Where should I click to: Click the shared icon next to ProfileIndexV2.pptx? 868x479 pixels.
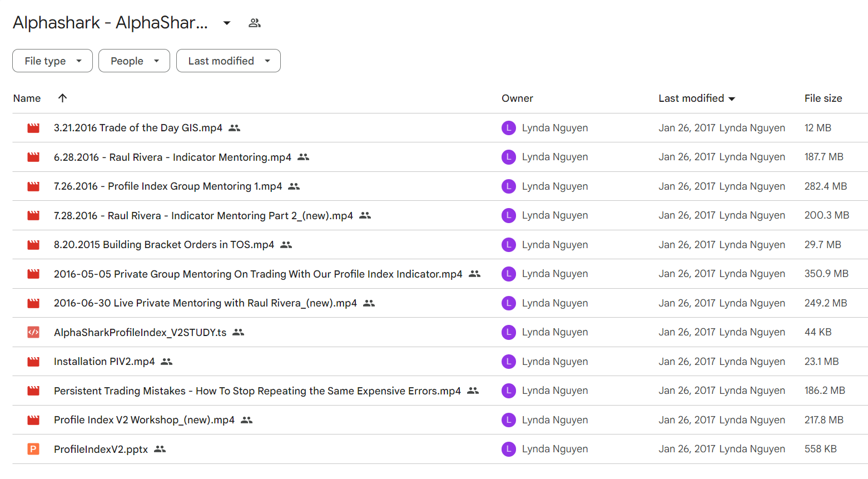coord(160,449)
